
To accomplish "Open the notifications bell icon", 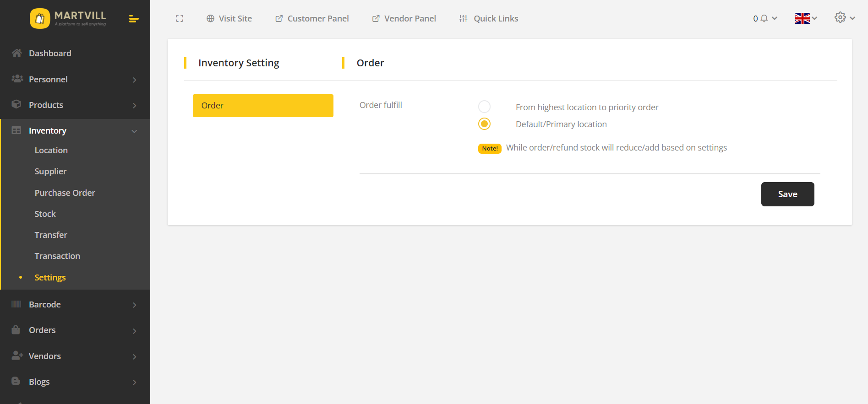I will pyautogui.click(x=764, y=19).
